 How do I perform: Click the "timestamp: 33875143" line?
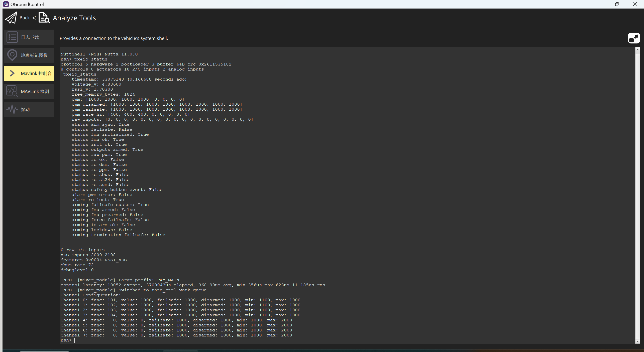click(129, 79)
